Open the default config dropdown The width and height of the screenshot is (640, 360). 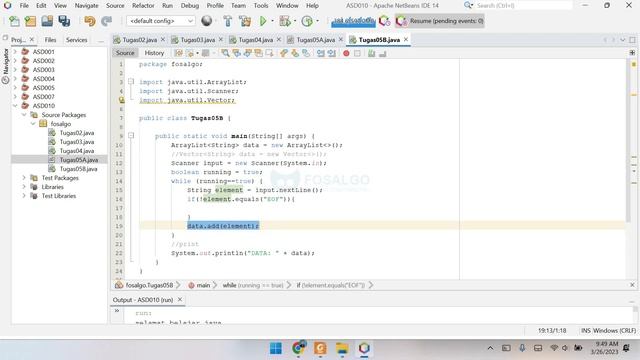click(160, 21)
